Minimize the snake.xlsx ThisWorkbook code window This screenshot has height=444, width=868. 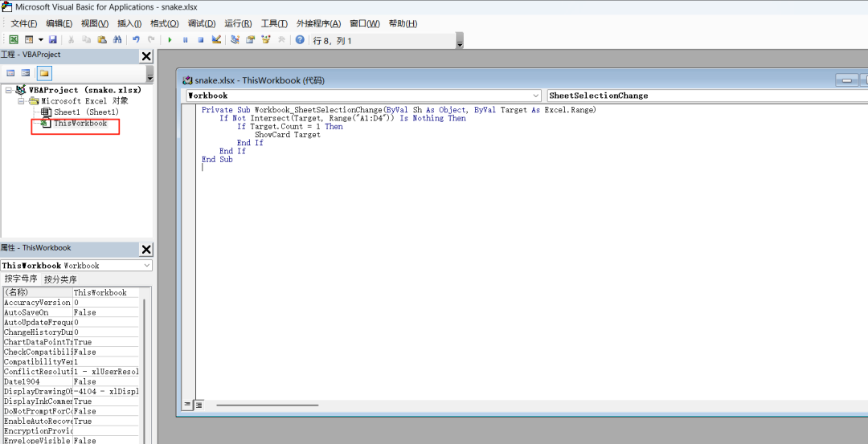pyautogui.click(x=846, y=81)
